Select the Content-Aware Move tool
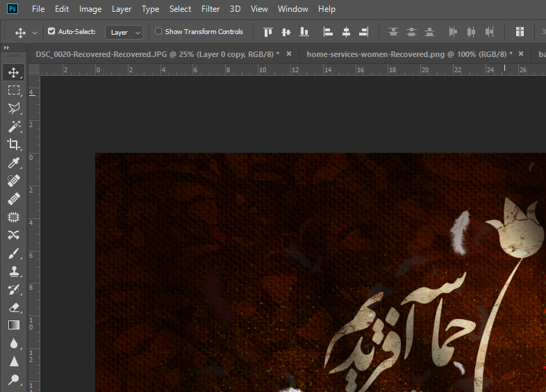This screenshot has height=392, width=546. click(14, 235)
